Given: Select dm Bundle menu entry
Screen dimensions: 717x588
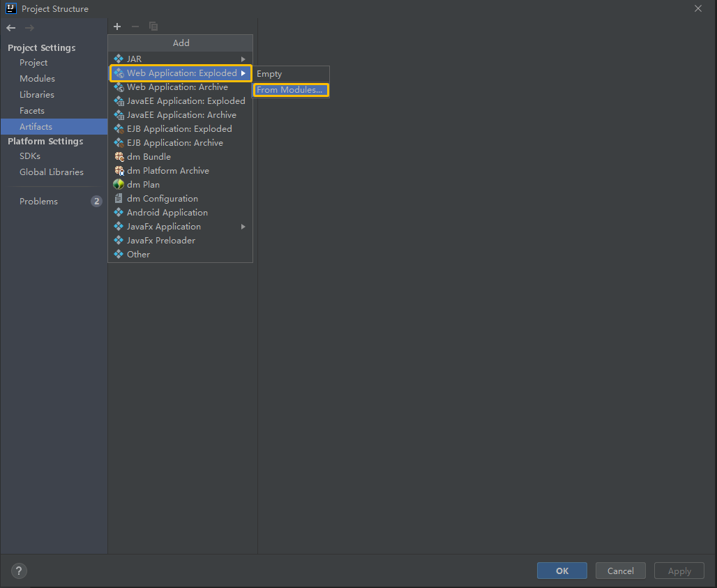Looking at the screenshot, I should click(x=181, y=156).
